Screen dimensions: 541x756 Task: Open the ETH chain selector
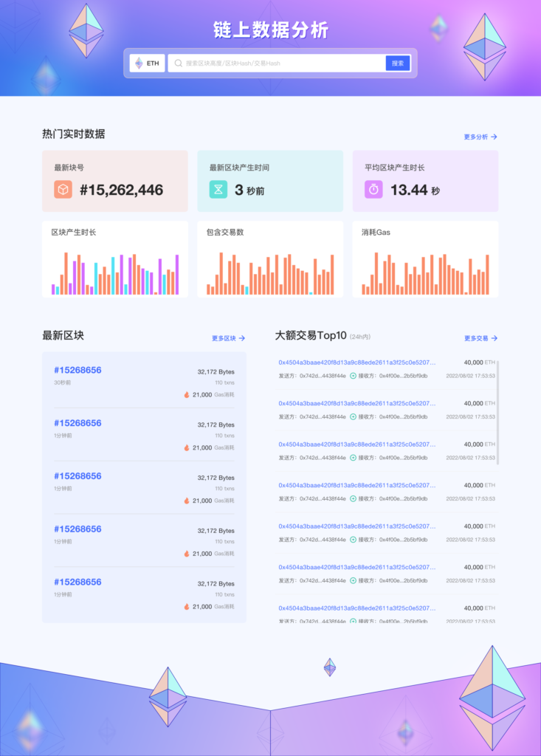click(x=147, y=63)
